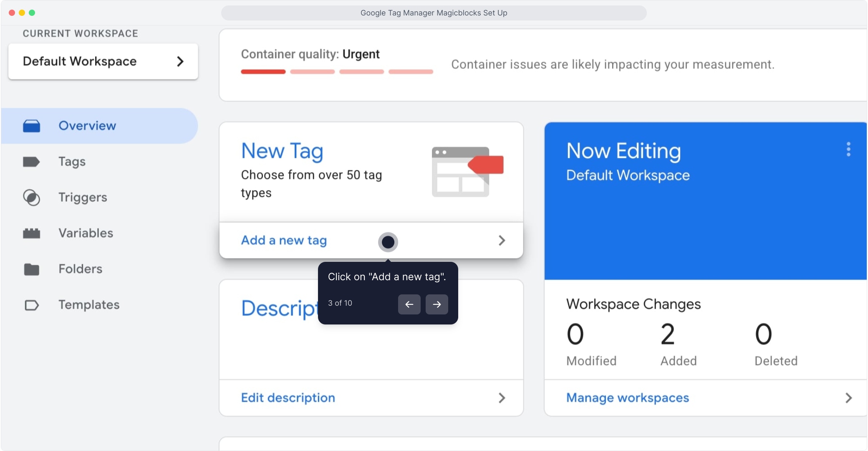Click the New Tag illustration icon
868x451 pixels.
[467, 172]
